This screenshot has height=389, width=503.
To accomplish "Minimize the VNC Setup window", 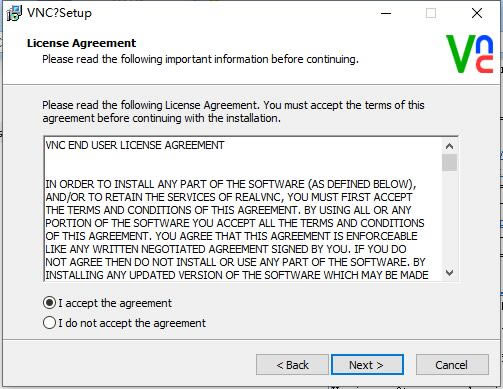I will pyautogui.click(x=386, y=13).
